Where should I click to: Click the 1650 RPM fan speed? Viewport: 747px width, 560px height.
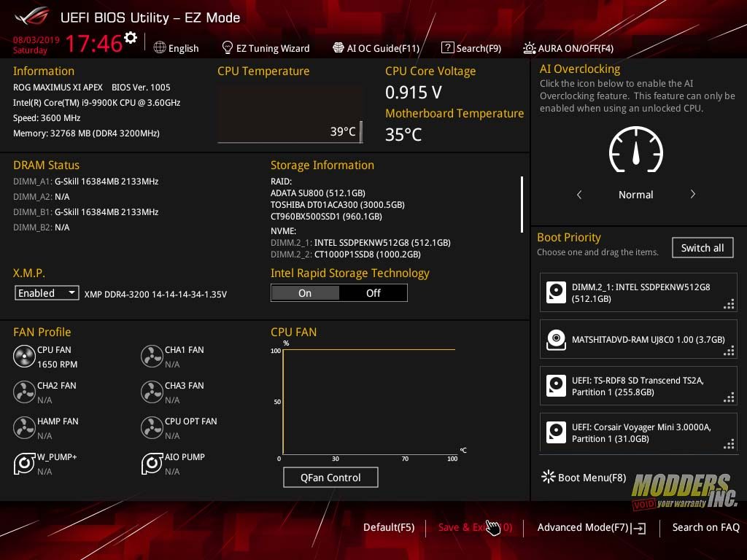click(57, 365)
